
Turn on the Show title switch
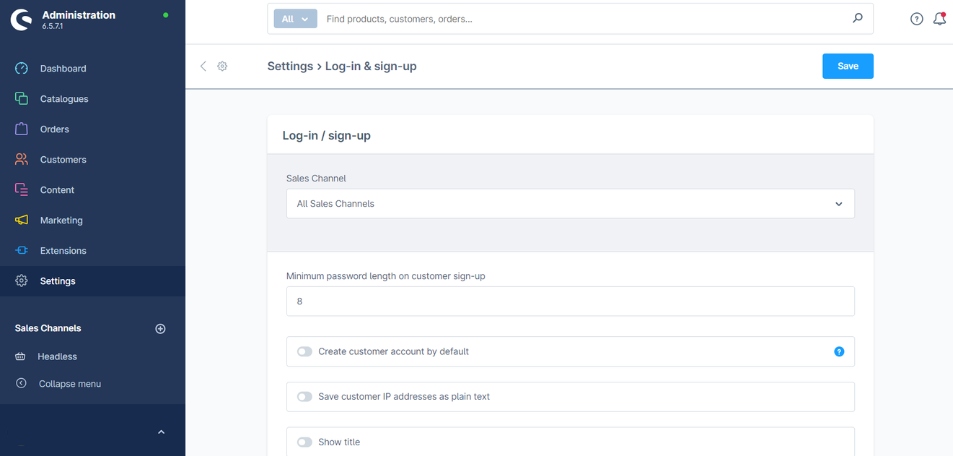pyautogui.click(x=305, y=442)
